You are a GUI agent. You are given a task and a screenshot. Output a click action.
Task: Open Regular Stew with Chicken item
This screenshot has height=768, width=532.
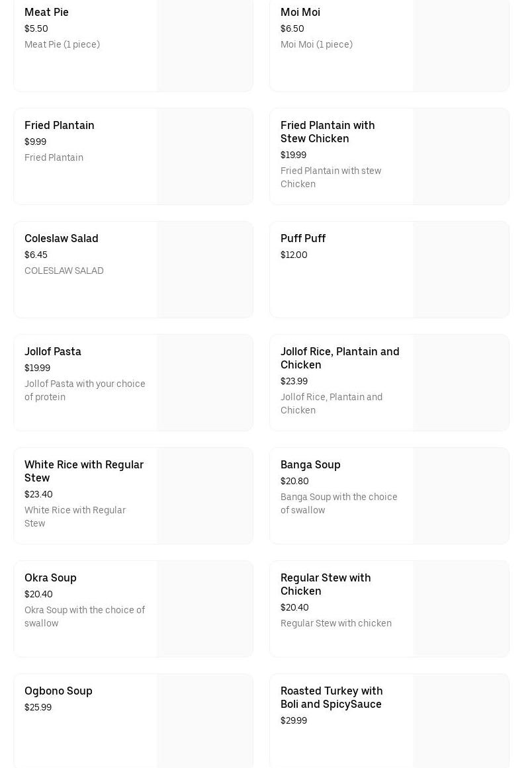[x=326, y=585]
